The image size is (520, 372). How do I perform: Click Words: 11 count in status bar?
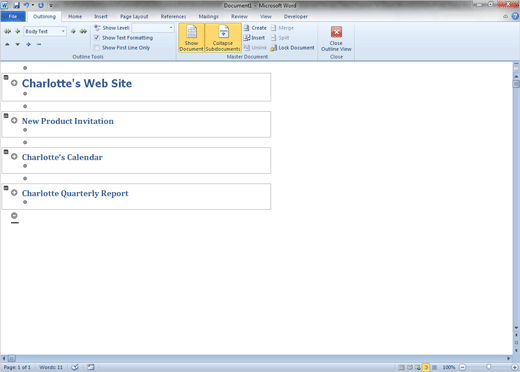51,367
